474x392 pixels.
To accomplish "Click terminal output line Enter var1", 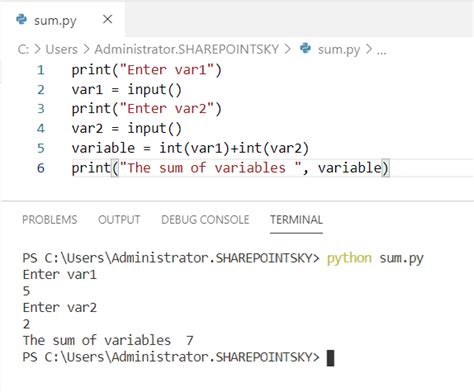I will click(60, 275).
